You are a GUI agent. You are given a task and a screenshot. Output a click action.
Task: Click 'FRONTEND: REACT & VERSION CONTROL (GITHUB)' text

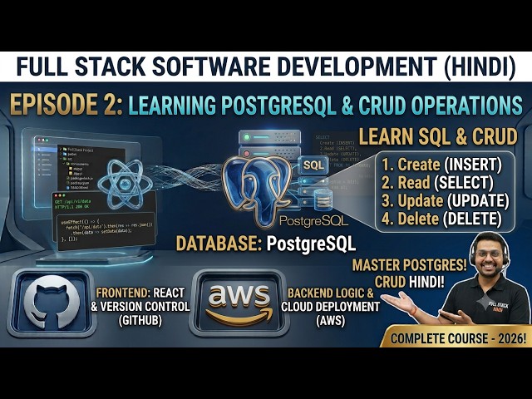(140, 307)
